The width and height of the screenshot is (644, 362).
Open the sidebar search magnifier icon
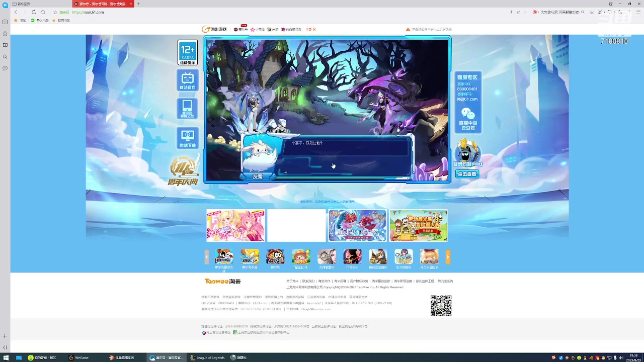[5, 56]
